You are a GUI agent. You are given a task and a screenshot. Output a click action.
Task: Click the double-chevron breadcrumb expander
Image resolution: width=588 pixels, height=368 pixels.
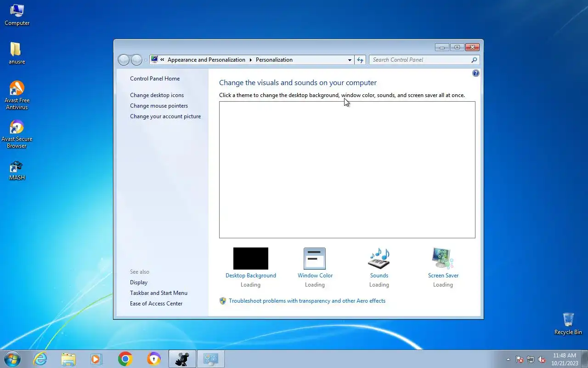pos(162,60)
